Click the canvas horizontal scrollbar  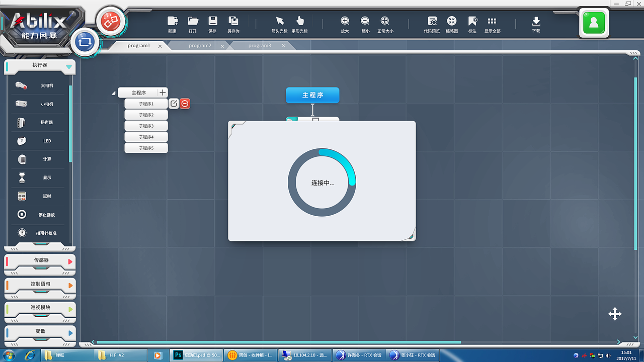[278, 342]
